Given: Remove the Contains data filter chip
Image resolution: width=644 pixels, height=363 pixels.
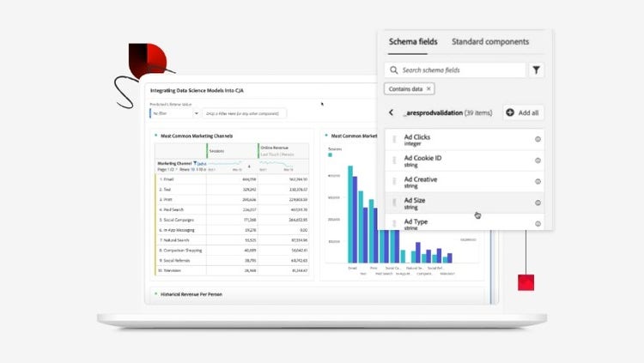Looking at the screenshot, I should [x=429, y=88].
